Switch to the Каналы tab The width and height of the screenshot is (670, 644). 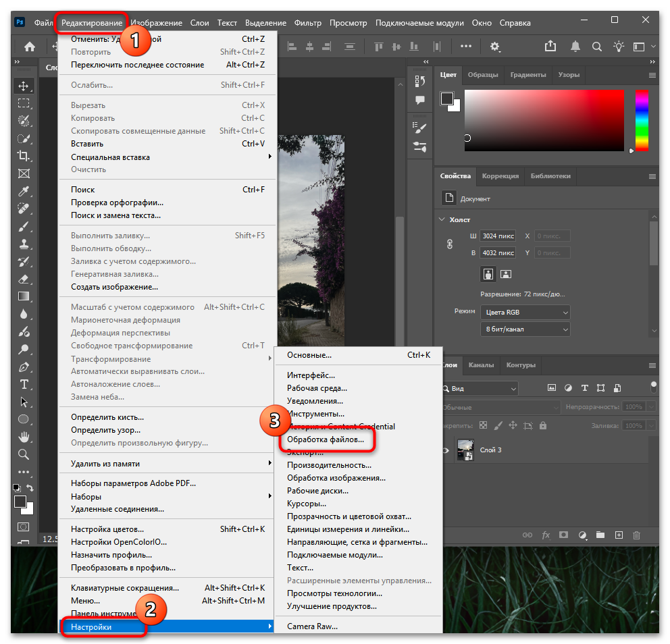coord(481,365)
